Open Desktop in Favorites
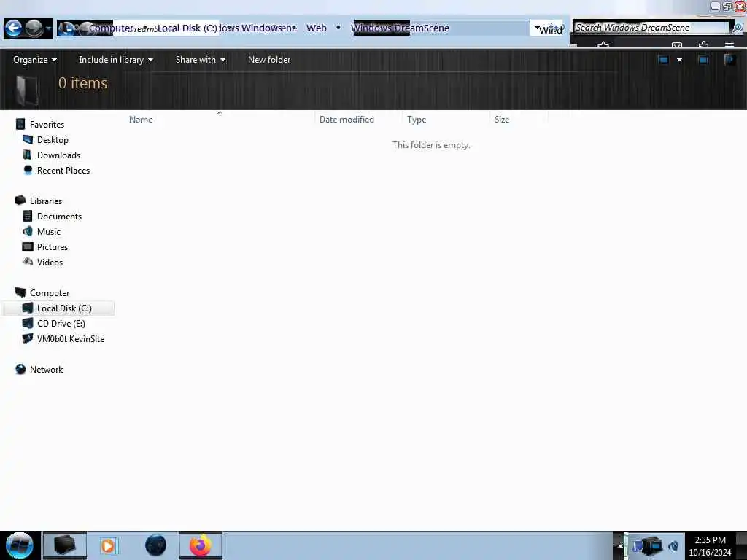The image size is (747, 560). 53,139
